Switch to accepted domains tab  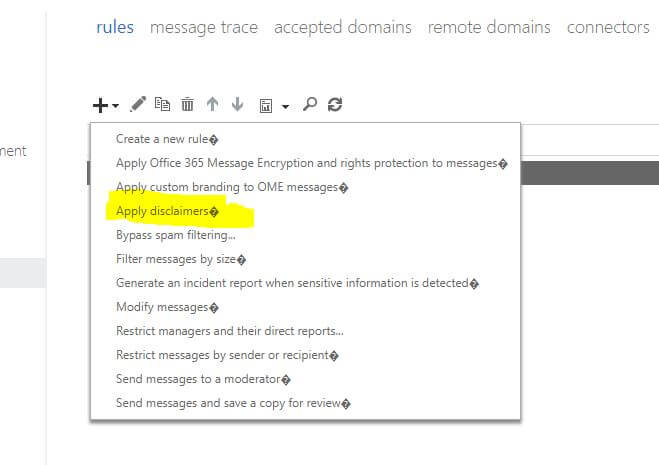click(x=343, y=27)
